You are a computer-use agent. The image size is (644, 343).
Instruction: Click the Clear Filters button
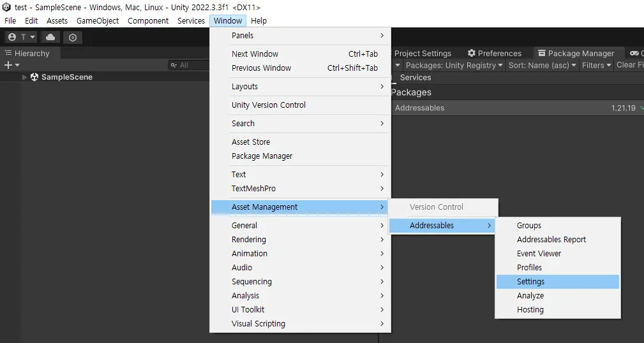(629, 65)
